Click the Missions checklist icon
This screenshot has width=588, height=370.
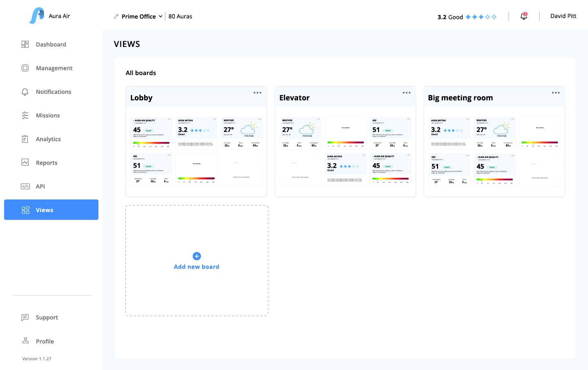(25, 115)
